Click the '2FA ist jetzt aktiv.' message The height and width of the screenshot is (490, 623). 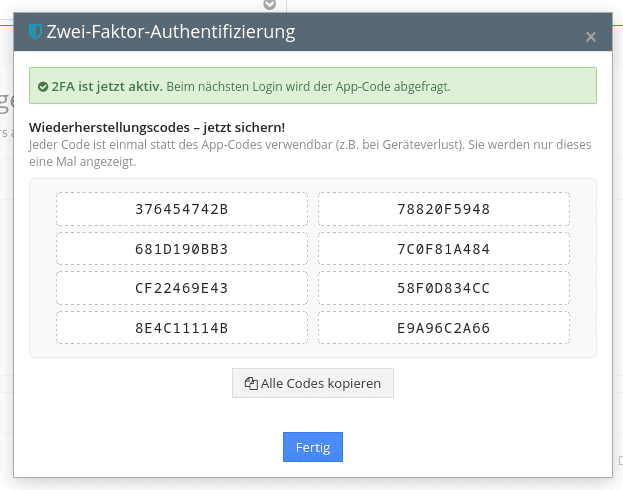(x=107, y=86)
